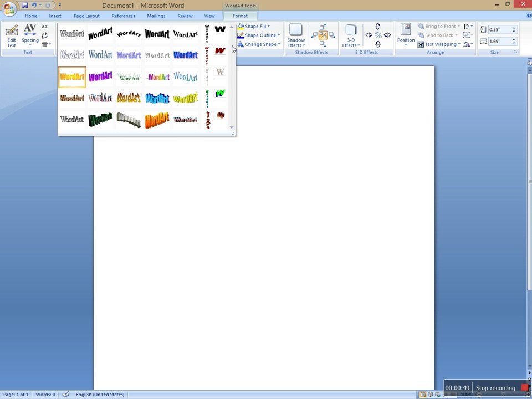Switch to the View tab
The width and height of the screenshot is (532, 399).
point(209,16)
